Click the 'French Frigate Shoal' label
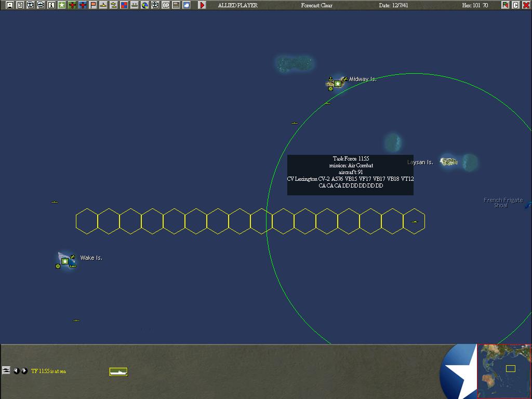 coord(503,203)
